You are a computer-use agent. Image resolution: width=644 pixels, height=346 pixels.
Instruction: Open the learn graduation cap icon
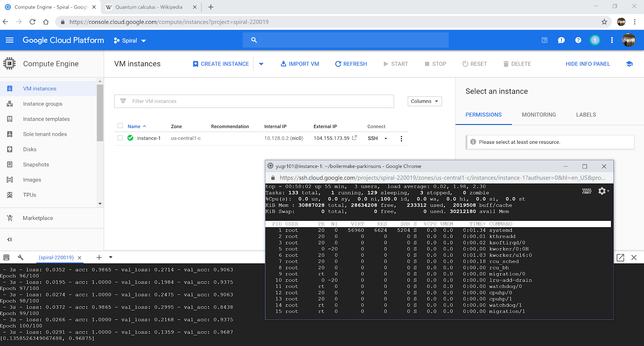tap(630, 64)
